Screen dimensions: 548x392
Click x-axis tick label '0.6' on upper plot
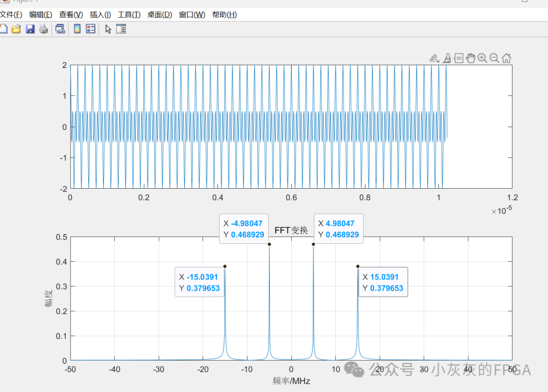[x=291, y=197]
